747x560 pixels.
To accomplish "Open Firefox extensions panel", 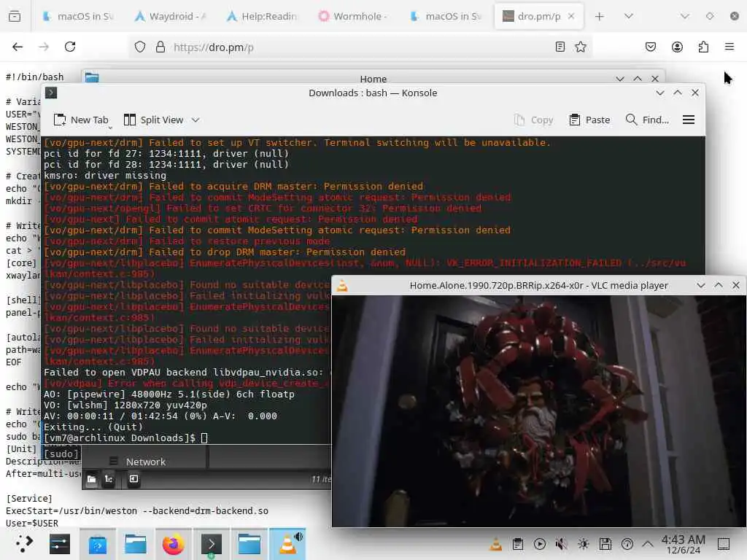I will coord(703,47).
